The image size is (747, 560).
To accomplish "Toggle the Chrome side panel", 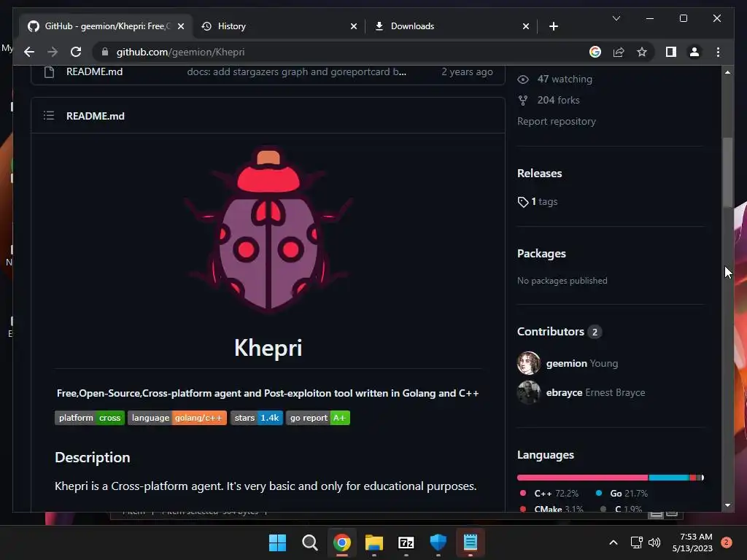I will (671, 52).
